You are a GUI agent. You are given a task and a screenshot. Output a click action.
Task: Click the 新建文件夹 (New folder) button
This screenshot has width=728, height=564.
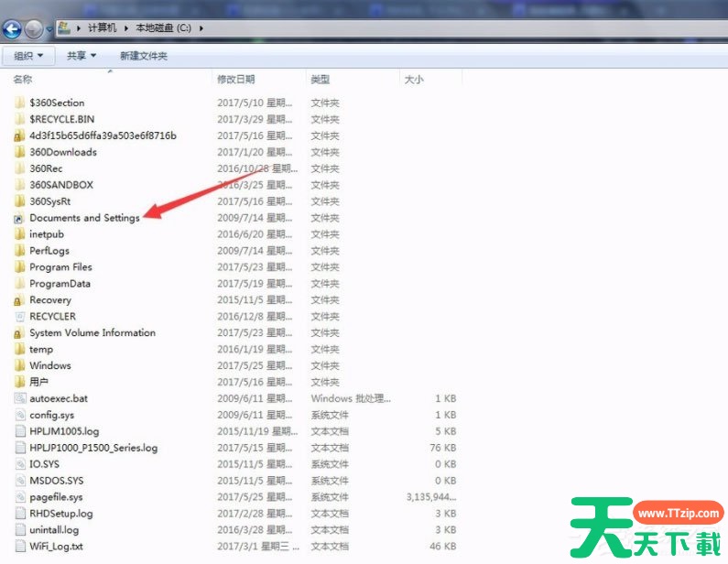pos(143,56)
